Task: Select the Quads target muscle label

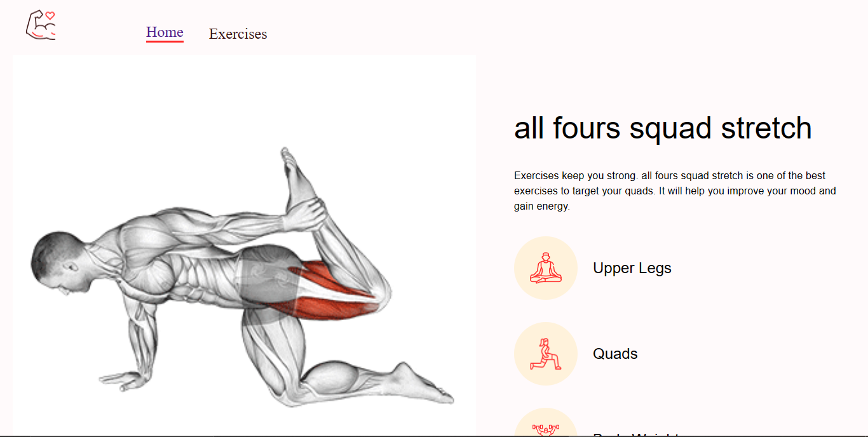Action: pyautogui.click(x=615, y=354)
